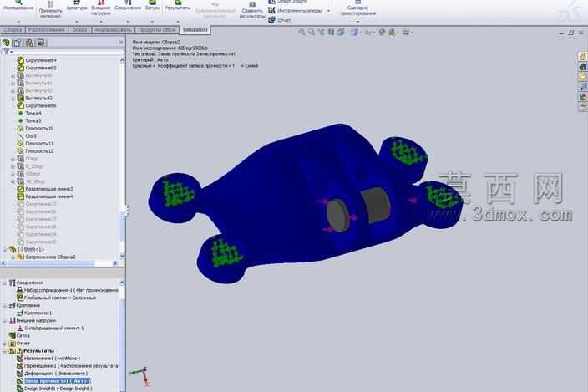The width and height of the screenshot is (588, 392).
Task: Open the Design Library task pane icon
Action: (583, 67)
